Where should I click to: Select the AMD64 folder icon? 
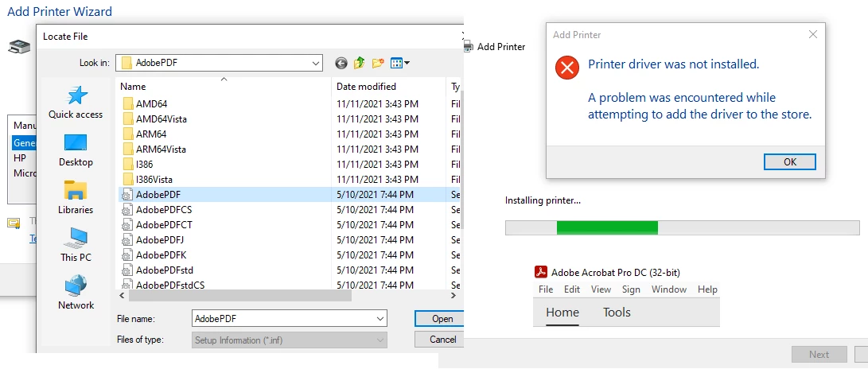pyautogui.click(x=128, y=103)
